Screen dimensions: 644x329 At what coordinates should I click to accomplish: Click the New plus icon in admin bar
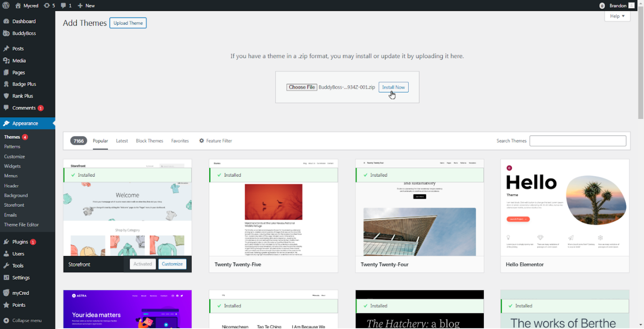coord(80,5)
